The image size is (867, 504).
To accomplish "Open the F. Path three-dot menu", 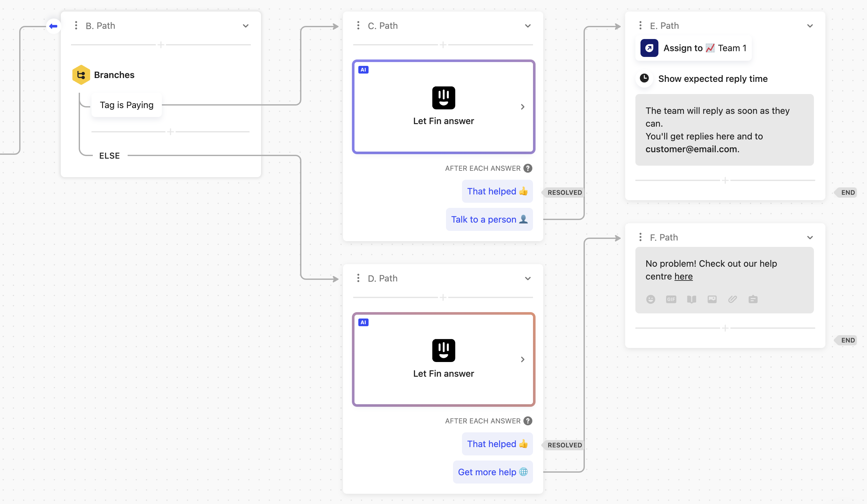I will pos(640,237).
